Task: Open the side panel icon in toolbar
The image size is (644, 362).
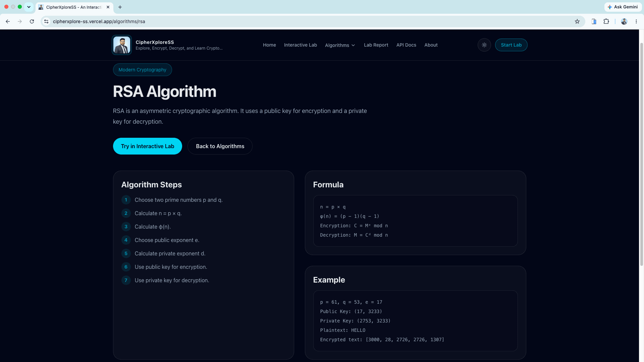Action: click(x=594, y=21)
